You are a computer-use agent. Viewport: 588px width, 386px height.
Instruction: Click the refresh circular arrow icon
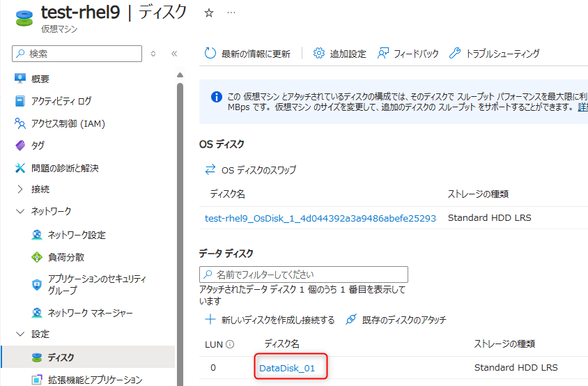(x=210, y=53)
